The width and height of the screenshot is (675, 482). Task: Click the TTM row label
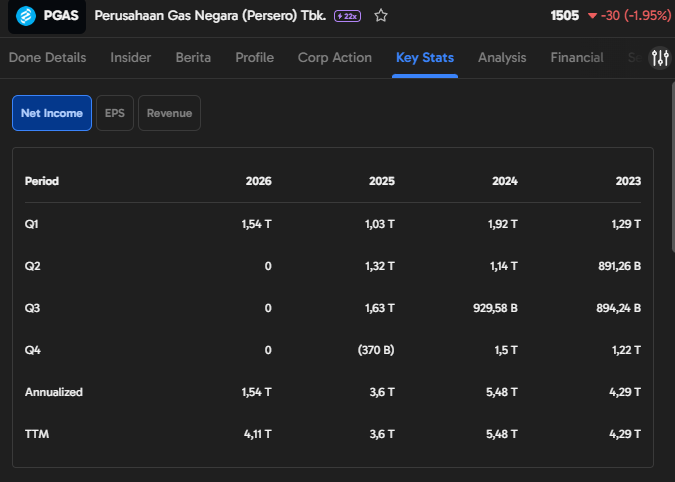[37, 434]
